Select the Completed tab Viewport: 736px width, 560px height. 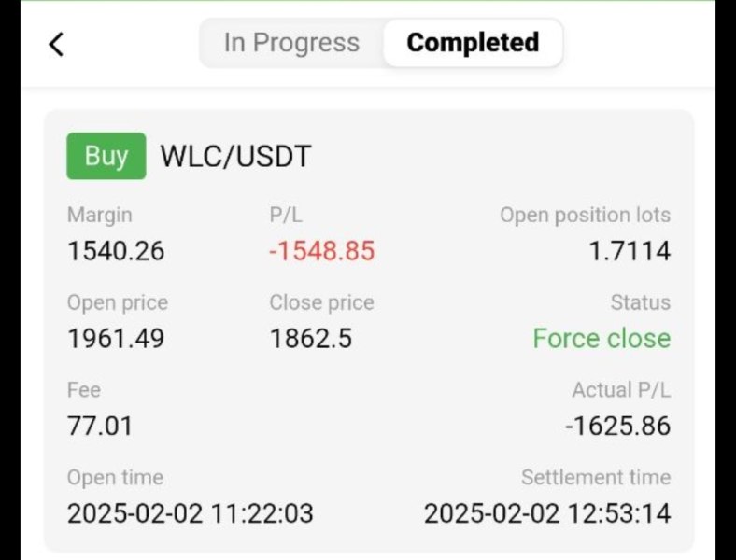[473, 43]
